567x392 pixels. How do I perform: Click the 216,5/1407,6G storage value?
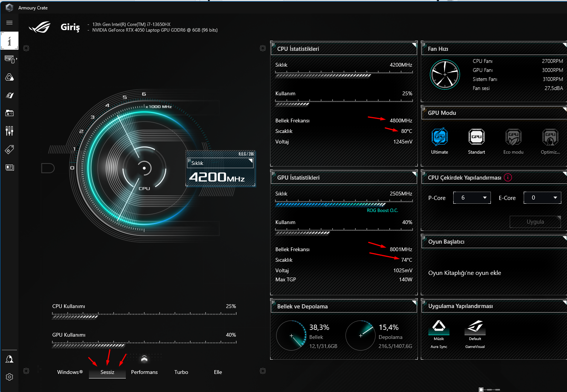coord(395,346)
